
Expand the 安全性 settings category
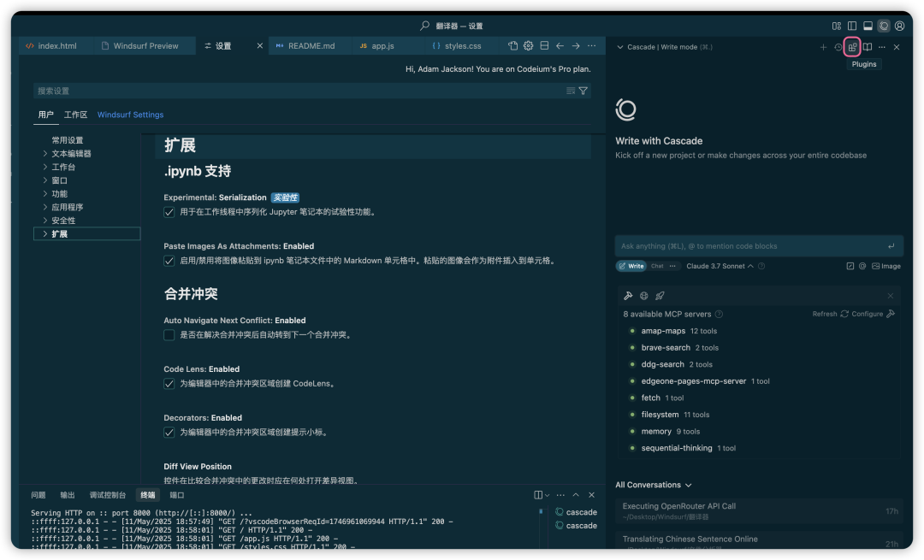click(x=63, y=221)
